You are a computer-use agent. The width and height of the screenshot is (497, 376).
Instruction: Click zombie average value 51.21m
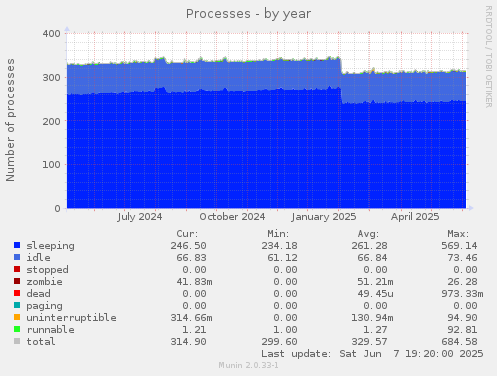tap(375, 282)
